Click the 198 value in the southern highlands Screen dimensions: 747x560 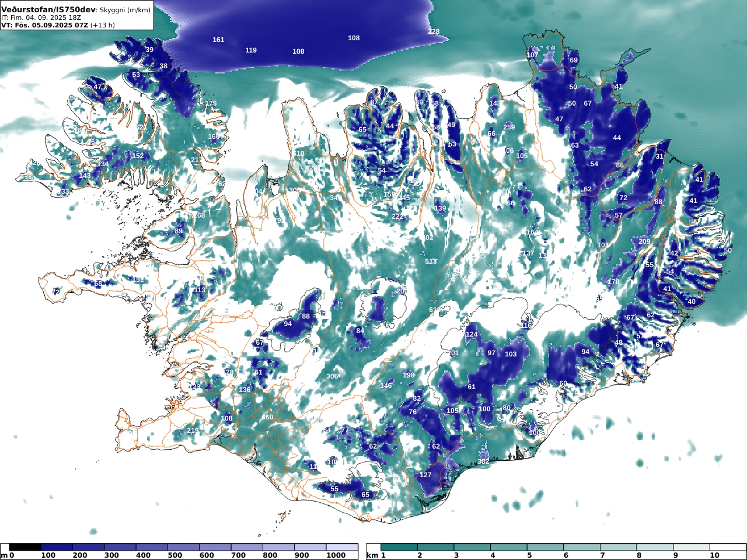[x=409, y=375]
